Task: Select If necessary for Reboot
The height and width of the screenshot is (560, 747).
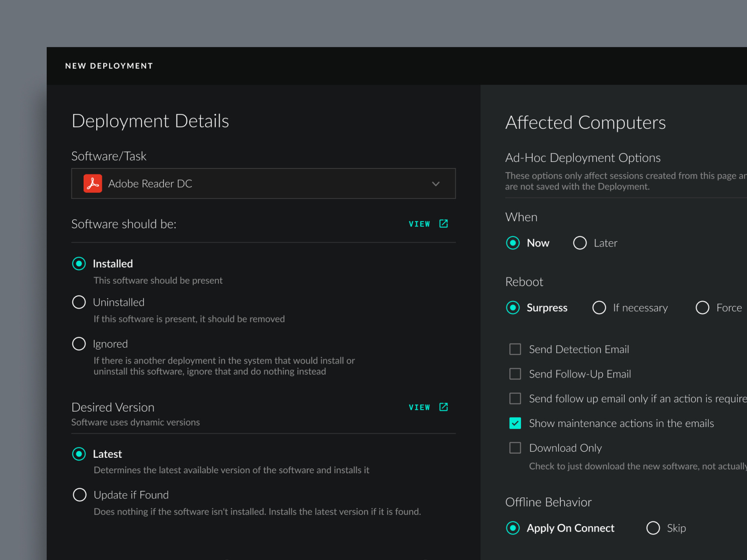Action: coord(599,308)
